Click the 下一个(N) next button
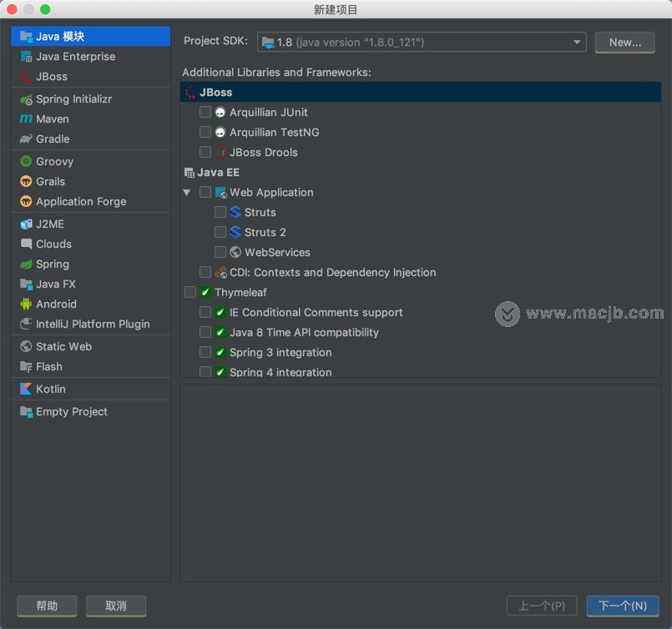The height and width of the screenshot is (629, 672). [x=623, y=606]
